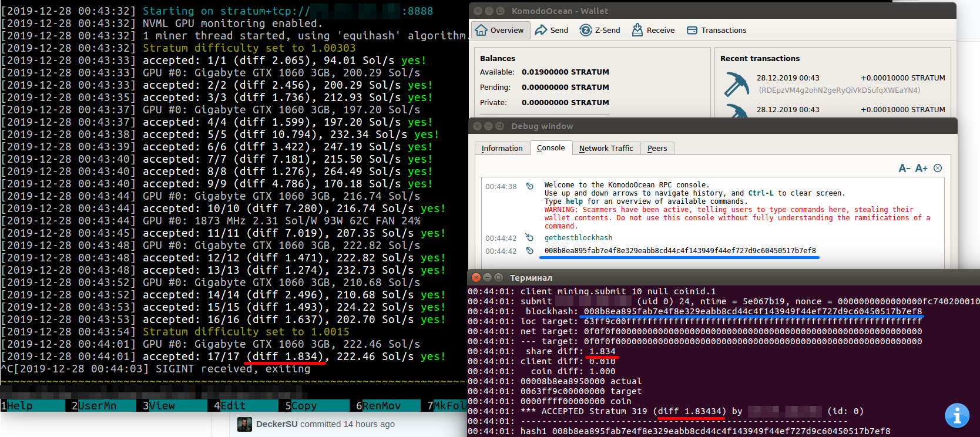980x437 pixels.
Task: Click the 5Copy function key
Action: point(317,405)
